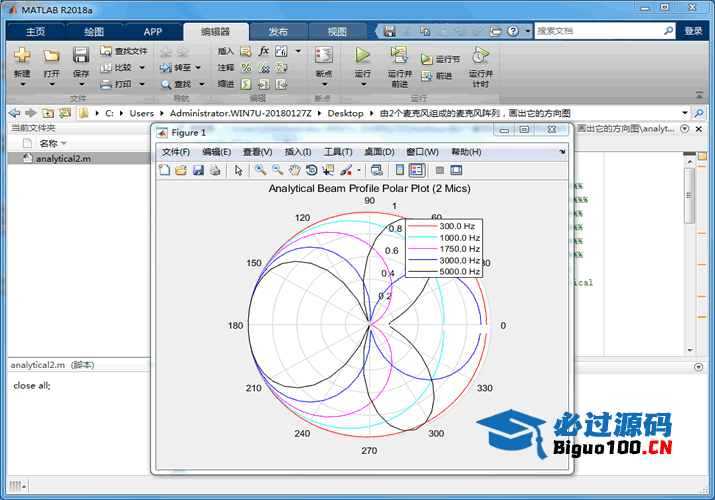This screenshot has height=500, width=715.
Task: Expand the Breakpoints (断点) dropdown arrow
Action: pyautogui.click(x=324, y=84)
